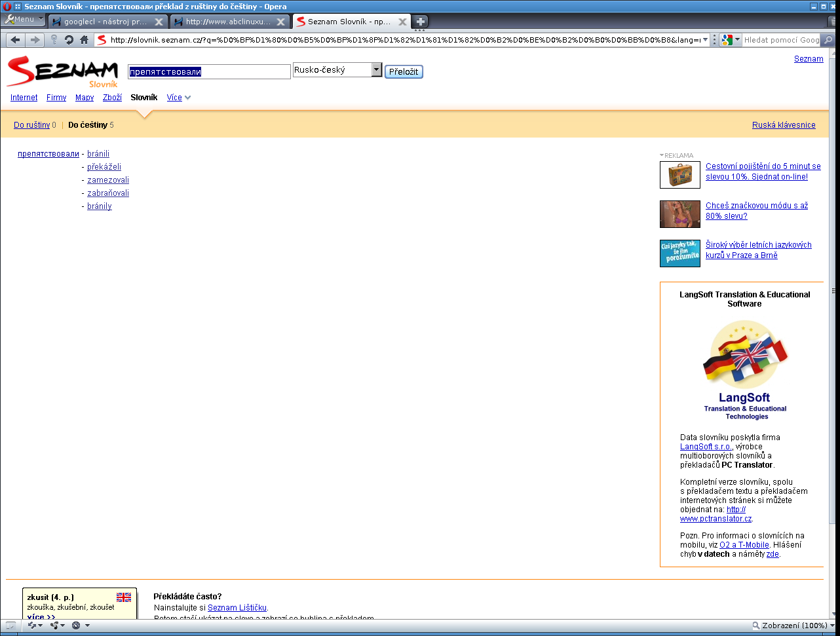Image resolution: width=840 pixels, height=636 pixels.
Task: Open the translation zamezovali
Action: click(x=108, y=180)
